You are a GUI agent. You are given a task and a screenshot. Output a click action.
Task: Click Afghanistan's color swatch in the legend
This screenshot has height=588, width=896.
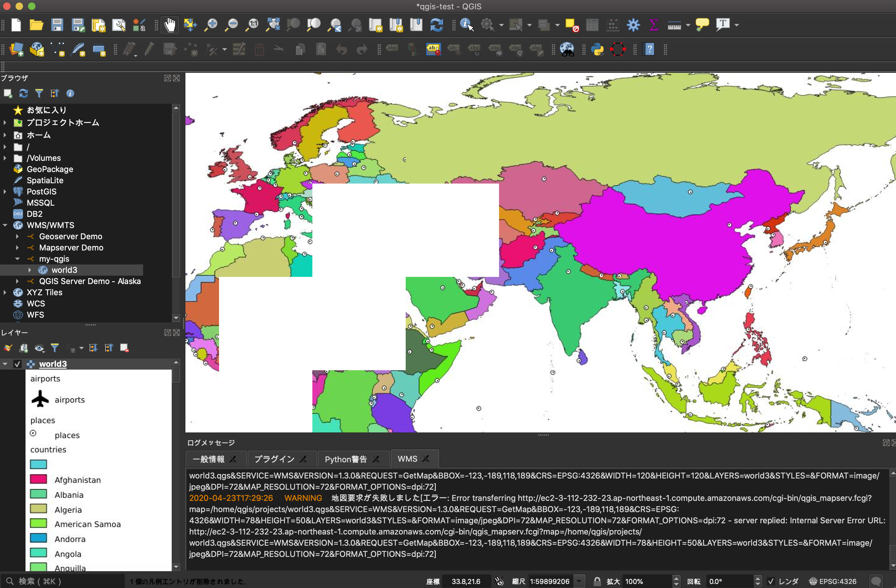38,479
